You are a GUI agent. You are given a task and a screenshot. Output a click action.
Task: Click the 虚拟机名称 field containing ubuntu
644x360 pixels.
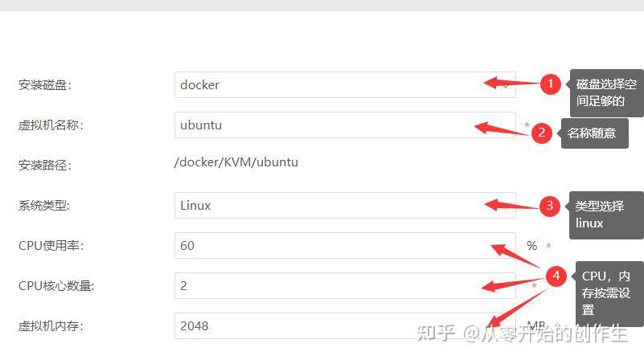point(345,125)
